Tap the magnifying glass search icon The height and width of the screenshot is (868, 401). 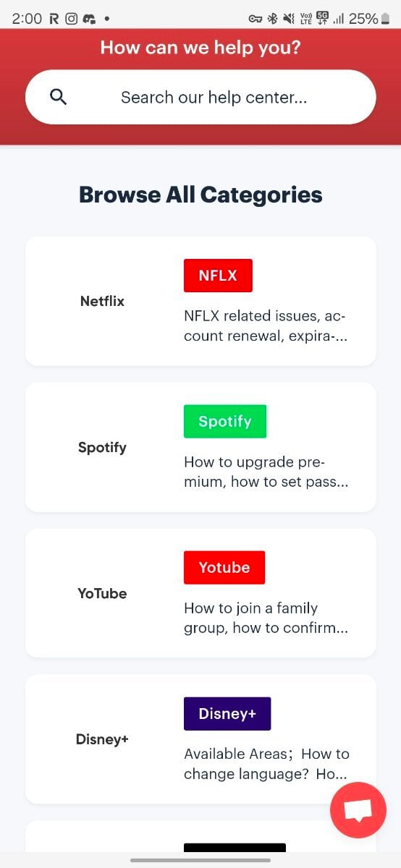pyautogui.click(x=59, y=97)
